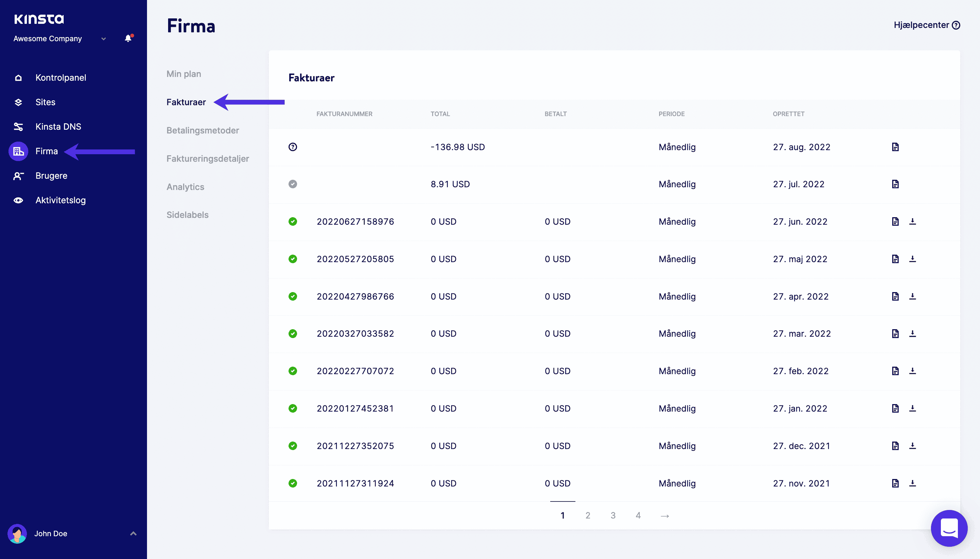The image size is (980, 559).
Task: Download invoice 20211227352075
Action: click(x=913, y=446)
